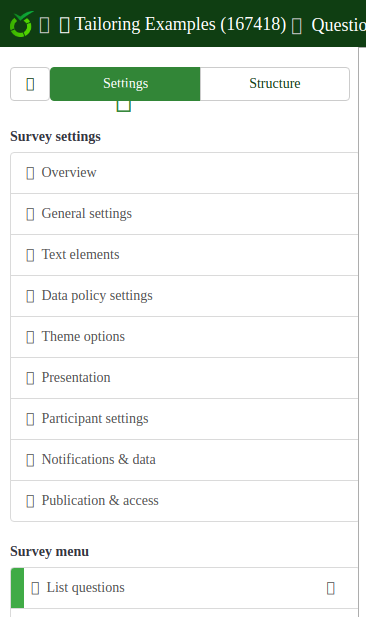Click the sidebar resize handle border
The width and height of the screenshot is (366, 617).
click(359, 332)
